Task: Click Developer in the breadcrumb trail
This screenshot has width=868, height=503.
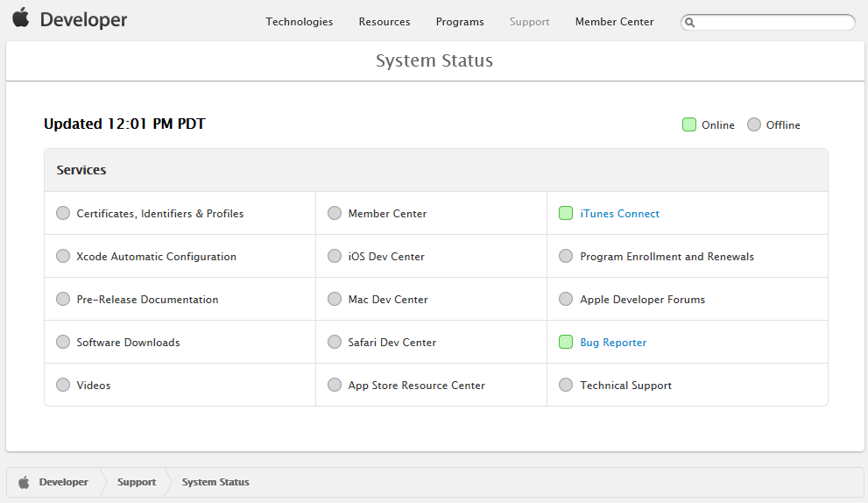Action: 64,482
